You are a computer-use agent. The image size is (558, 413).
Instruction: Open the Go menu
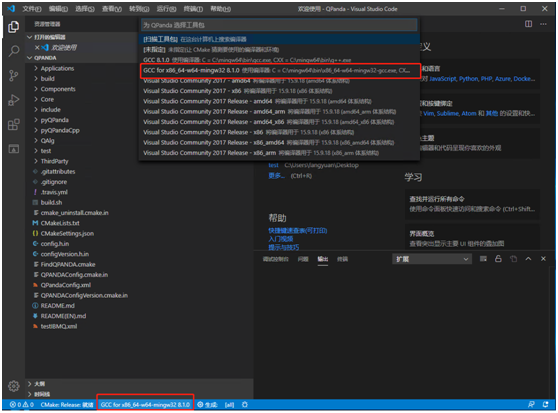tap(139, 9)
